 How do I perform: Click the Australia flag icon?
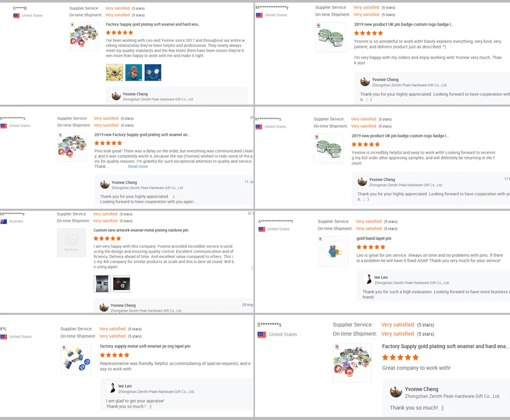(x=4, y=221)
